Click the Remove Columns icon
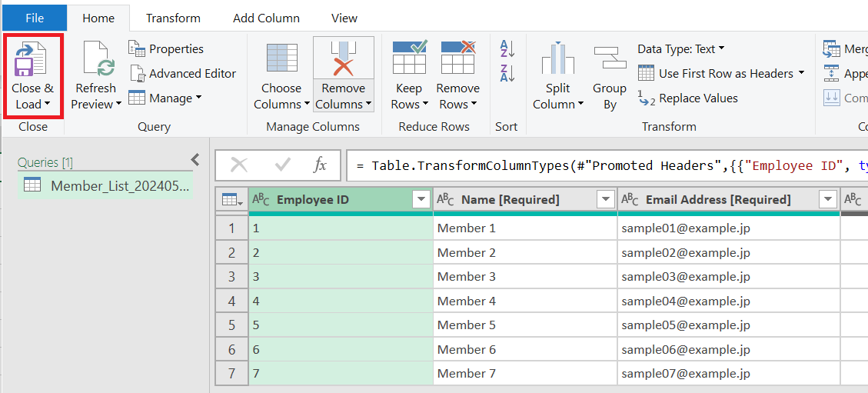 (x=343, y=59)
